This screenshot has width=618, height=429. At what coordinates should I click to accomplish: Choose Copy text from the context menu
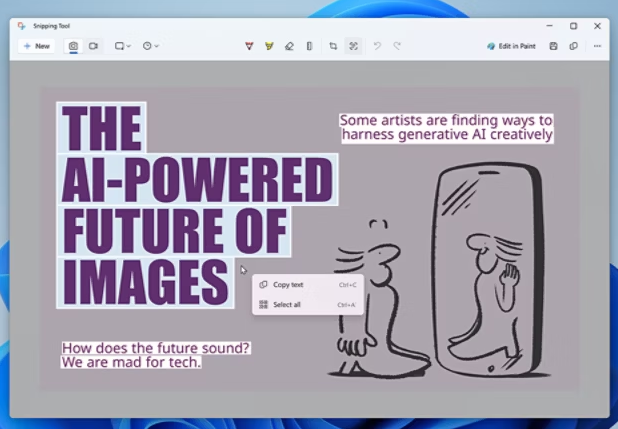pos(288,285)
